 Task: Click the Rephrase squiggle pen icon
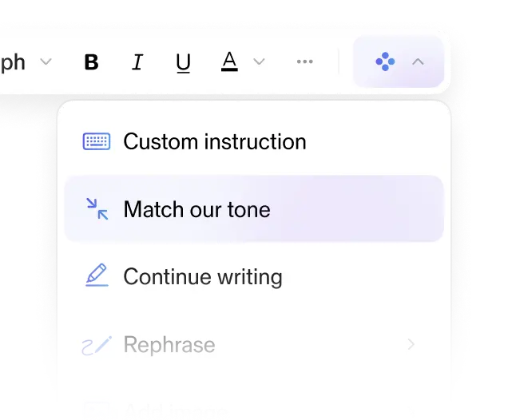[x=97, y=345]
